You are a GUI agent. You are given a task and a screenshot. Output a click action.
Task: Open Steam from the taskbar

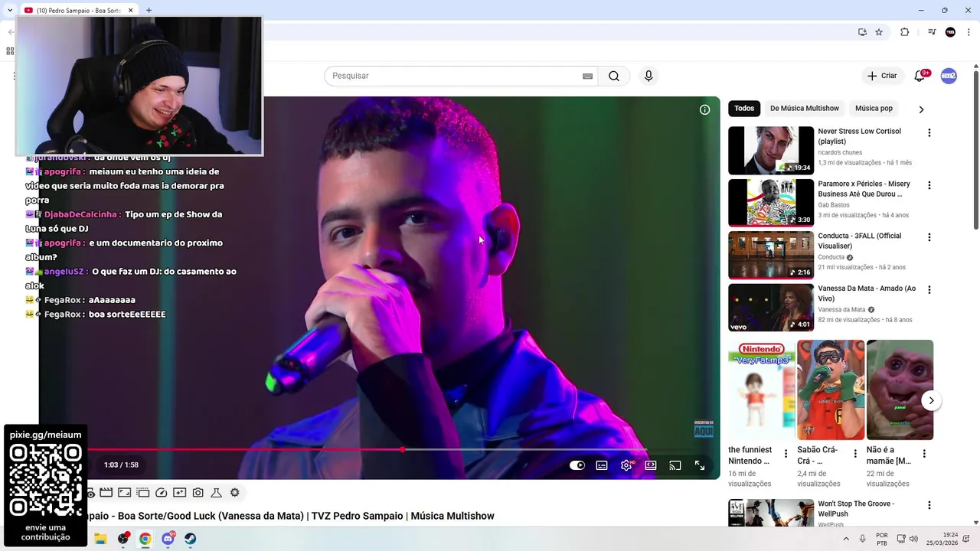(190, 539)
